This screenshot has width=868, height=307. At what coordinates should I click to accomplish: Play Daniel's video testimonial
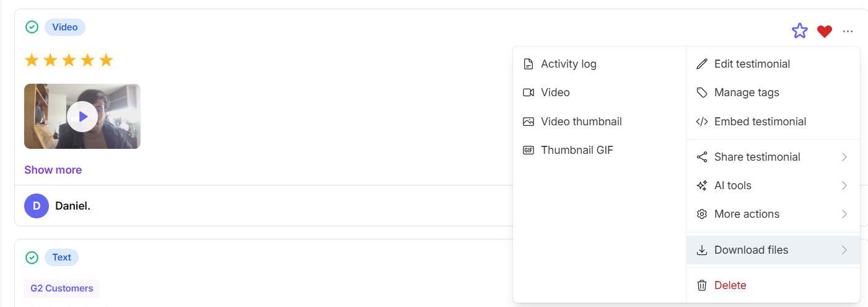[82, 117]
